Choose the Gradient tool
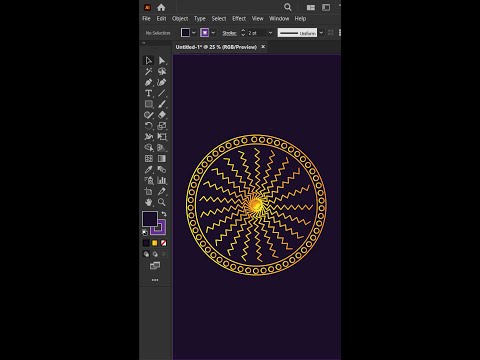Viewport: 480px width, 360px height. pyautogui.click(x=162, y=159)
